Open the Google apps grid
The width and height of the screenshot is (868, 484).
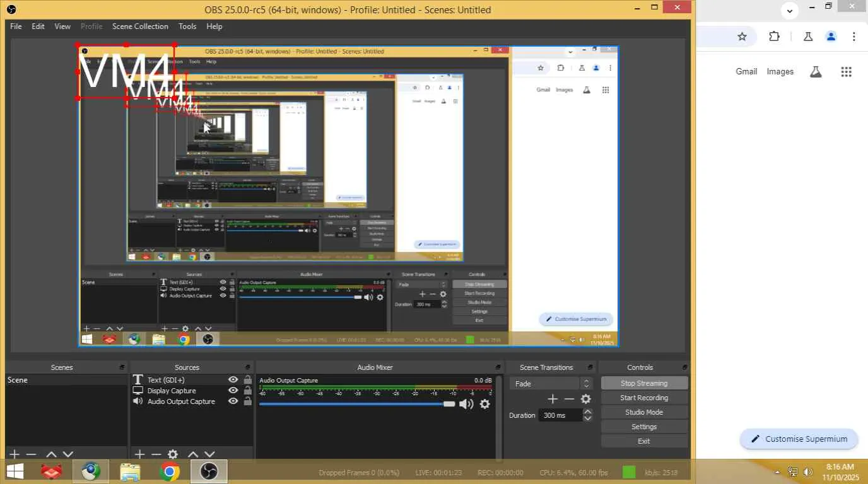847,72
